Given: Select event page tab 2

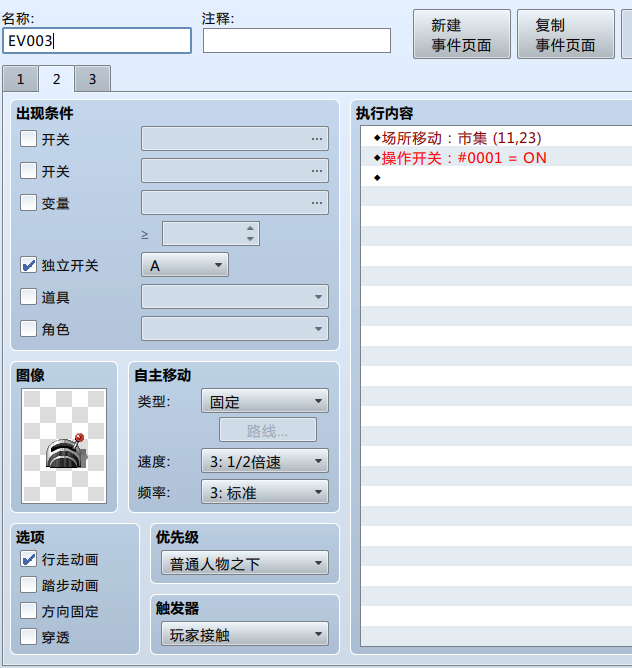Looking at the screenshot, I should coord(56,79).
